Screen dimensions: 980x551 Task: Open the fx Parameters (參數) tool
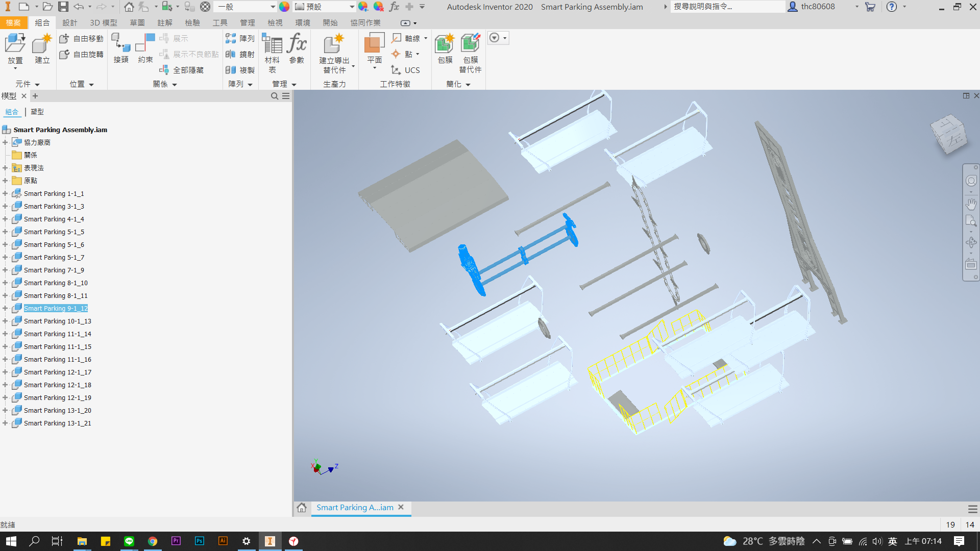click(297, 44)
